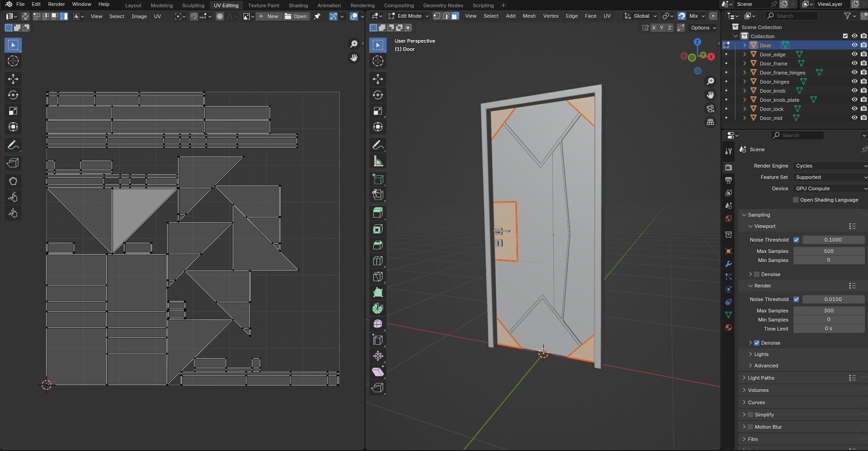This screenshot has height=451, width=868.
Task: Click New image button
Action: [268, 16]
